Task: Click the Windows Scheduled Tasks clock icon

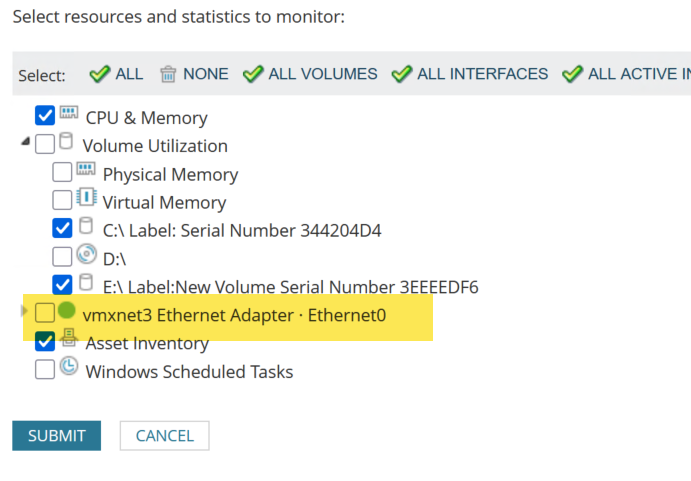Action: (x=68, y=367)
